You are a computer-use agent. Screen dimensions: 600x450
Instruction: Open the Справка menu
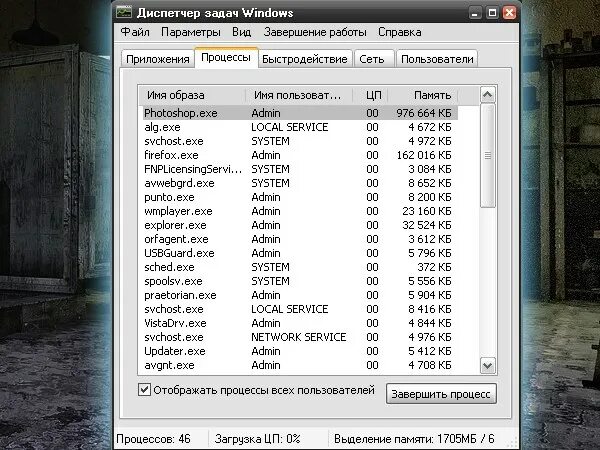(399, 32)
